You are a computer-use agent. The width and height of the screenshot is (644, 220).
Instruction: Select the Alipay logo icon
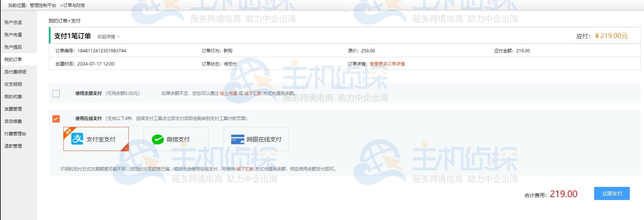pyautogui.click(x=77, y=139)
